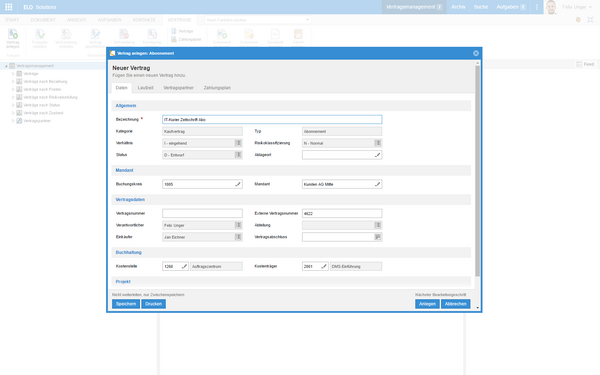Screen dimensions: 600x375
Task: Click into the Bezeichnung input field
Action: coord(272,120)
